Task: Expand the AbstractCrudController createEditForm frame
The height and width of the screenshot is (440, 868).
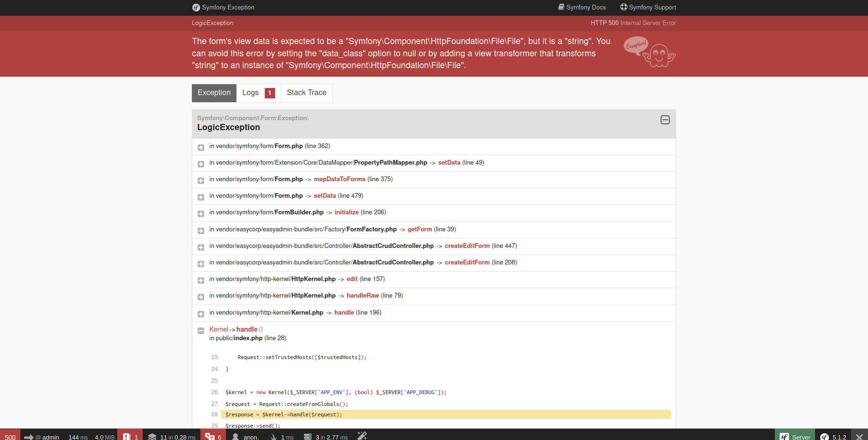Action: pyautogui.click(x=201, y=247)
